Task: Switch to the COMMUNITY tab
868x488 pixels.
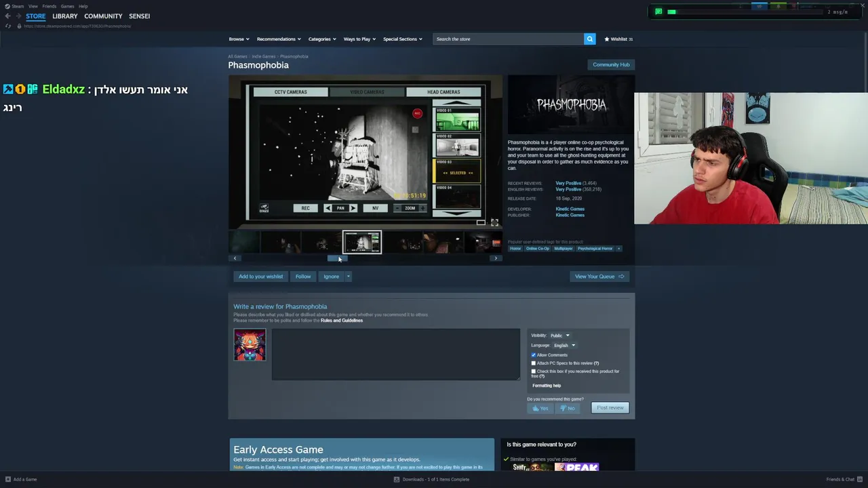Action: click(x=103, y=16)
